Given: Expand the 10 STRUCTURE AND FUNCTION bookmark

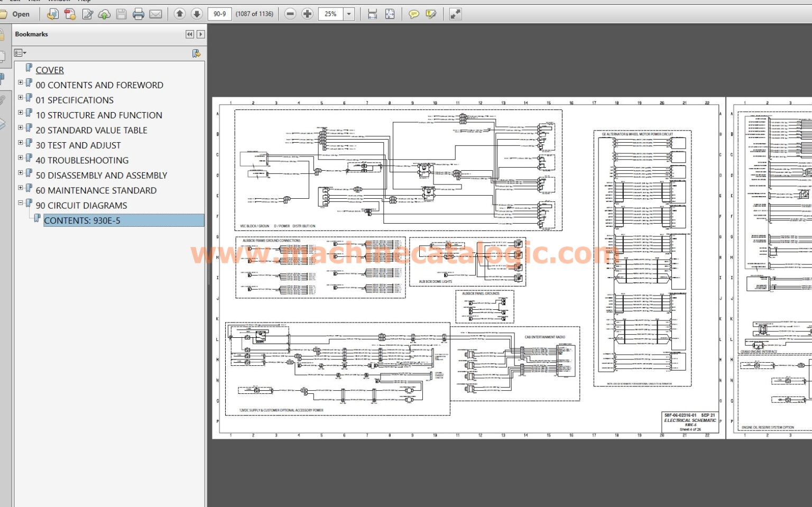Looking at the screenshot, I should (21, 113).
